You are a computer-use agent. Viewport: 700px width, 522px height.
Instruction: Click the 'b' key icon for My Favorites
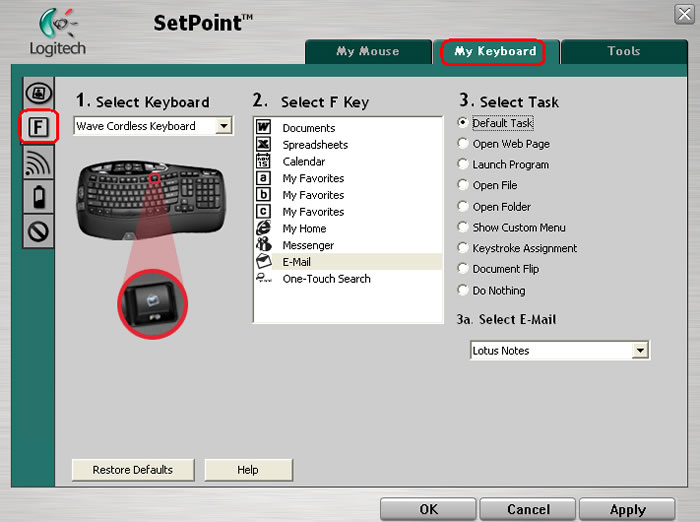coord(263,194)
